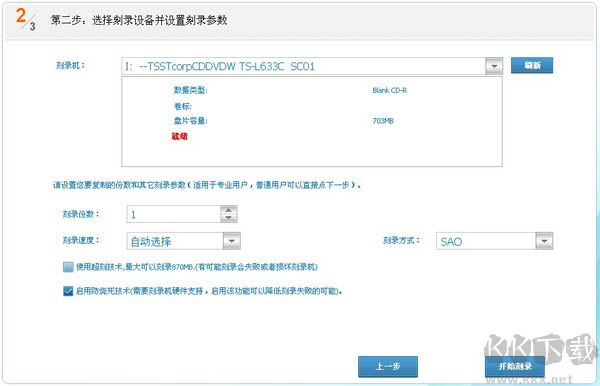The width and height of the screenshot is (600, 386).
Task: Open the burner device dropdown arrow
Action: click(x=494, y=66)
